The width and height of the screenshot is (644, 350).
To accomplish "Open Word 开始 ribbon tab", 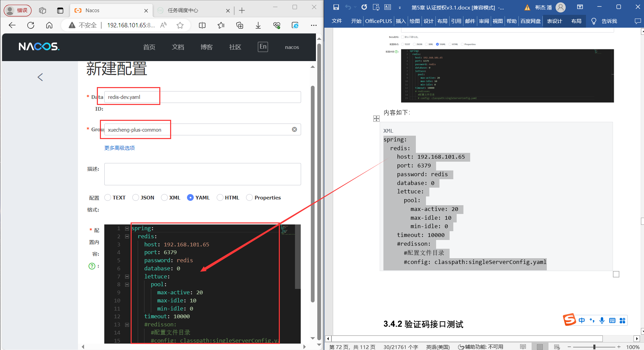I will (x=356, y=21).
